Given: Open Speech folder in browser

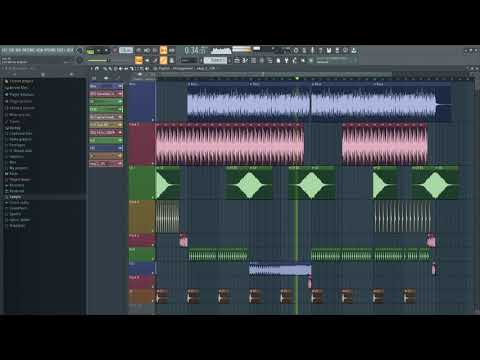Looking at the screenshot, I should 13,214.
